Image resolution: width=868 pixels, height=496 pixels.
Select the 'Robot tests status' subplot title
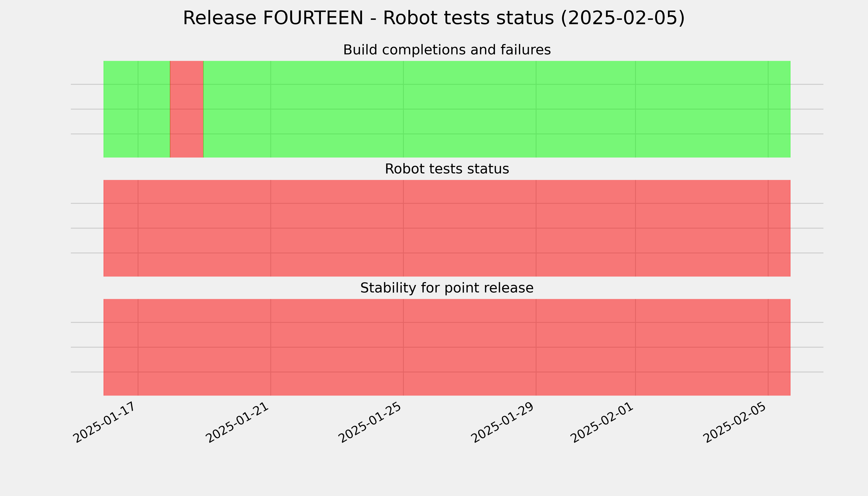447,169
